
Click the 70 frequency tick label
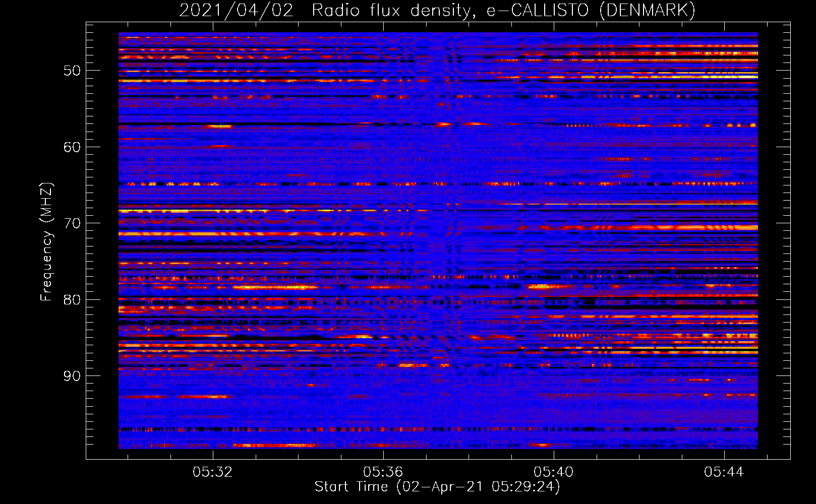coord(72,223)
